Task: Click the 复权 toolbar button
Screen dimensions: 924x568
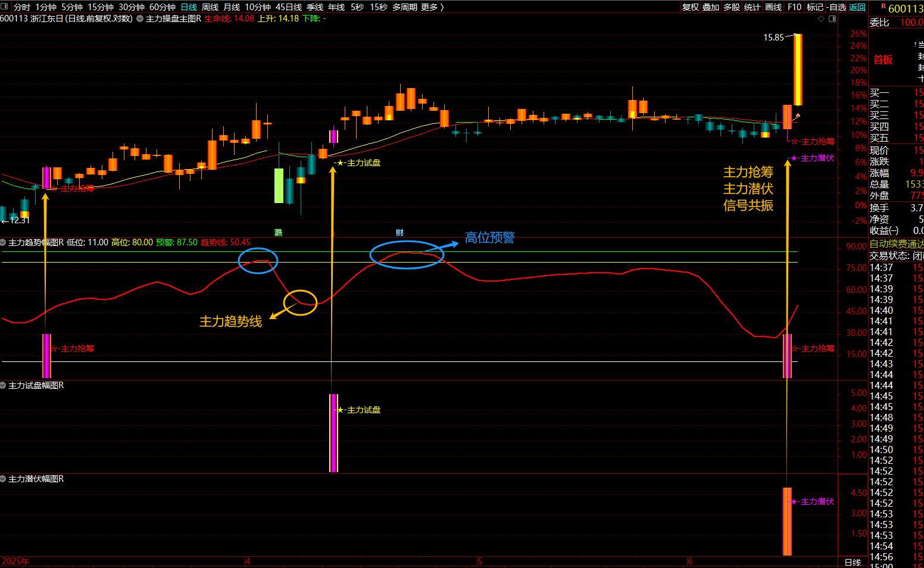Action: pos(691,7)
